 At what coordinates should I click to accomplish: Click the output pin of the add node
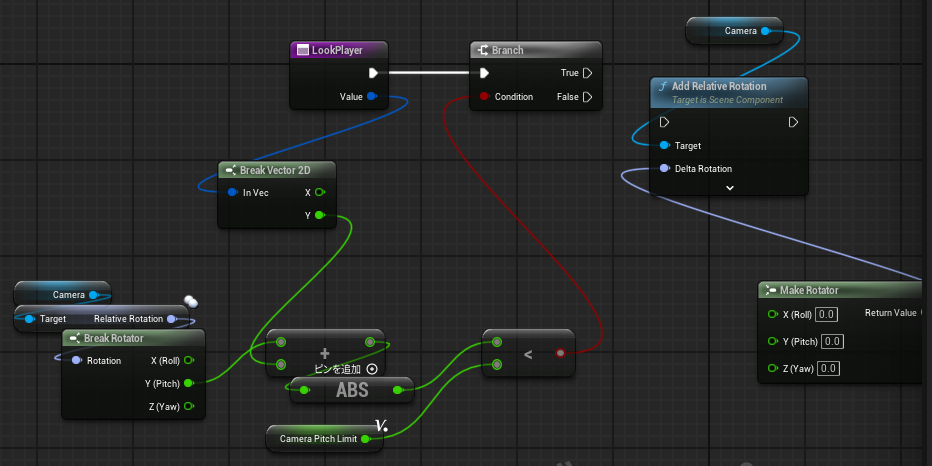[x=370, y=342]
